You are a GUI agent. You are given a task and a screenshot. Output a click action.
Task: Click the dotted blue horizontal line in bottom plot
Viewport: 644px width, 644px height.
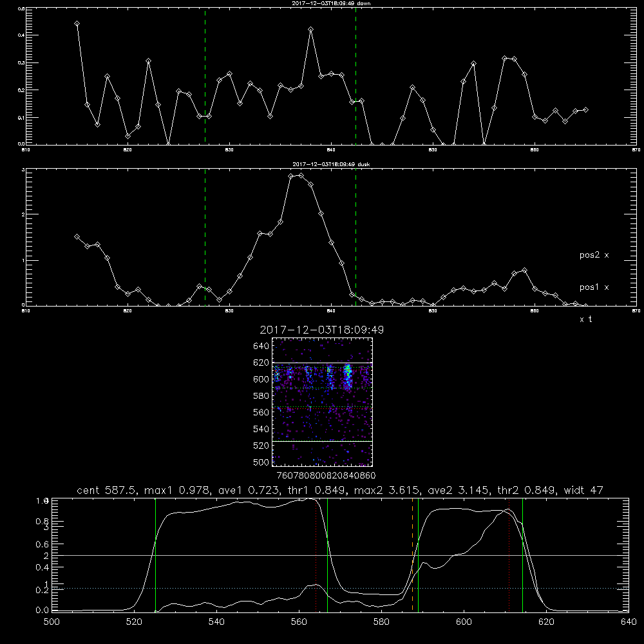point(340,588)
